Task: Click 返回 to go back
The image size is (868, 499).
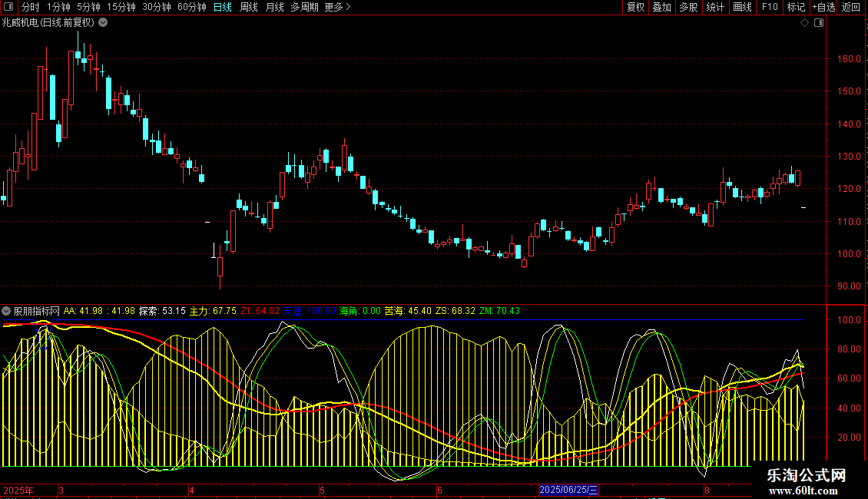Action: (x=851, y=7)
